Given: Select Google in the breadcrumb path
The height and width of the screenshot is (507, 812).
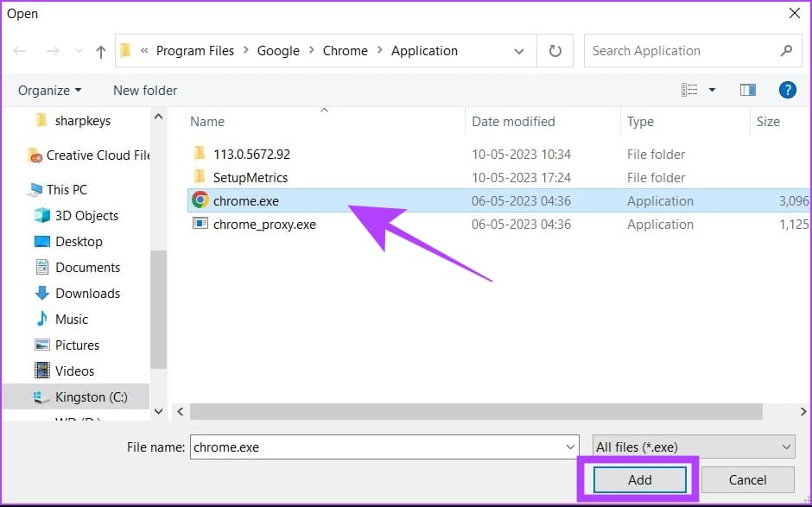Looking at the screenshot, I should pos(278,51).
